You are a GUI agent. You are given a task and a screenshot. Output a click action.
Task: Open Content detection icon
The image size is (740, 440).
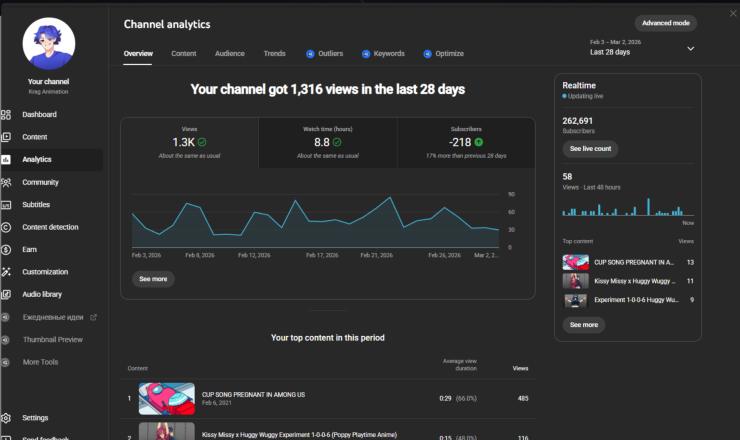pos(6,227)
